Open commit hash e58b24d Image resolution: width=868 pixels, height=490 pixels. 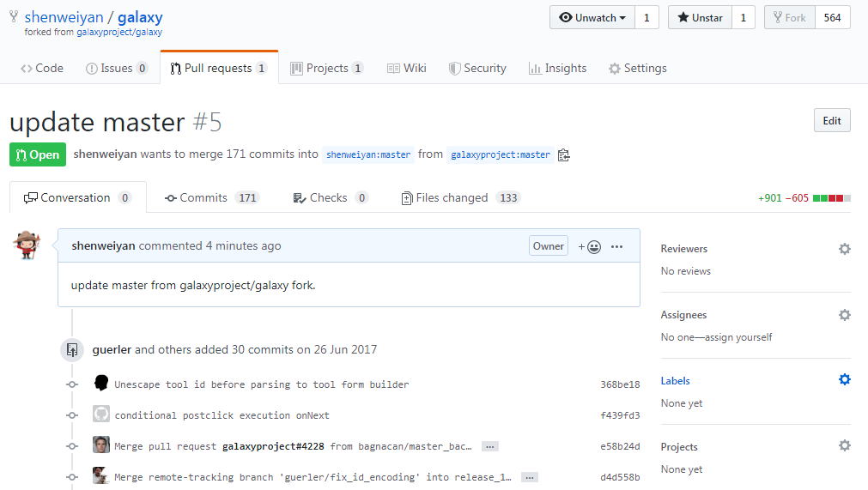[620, 446]
